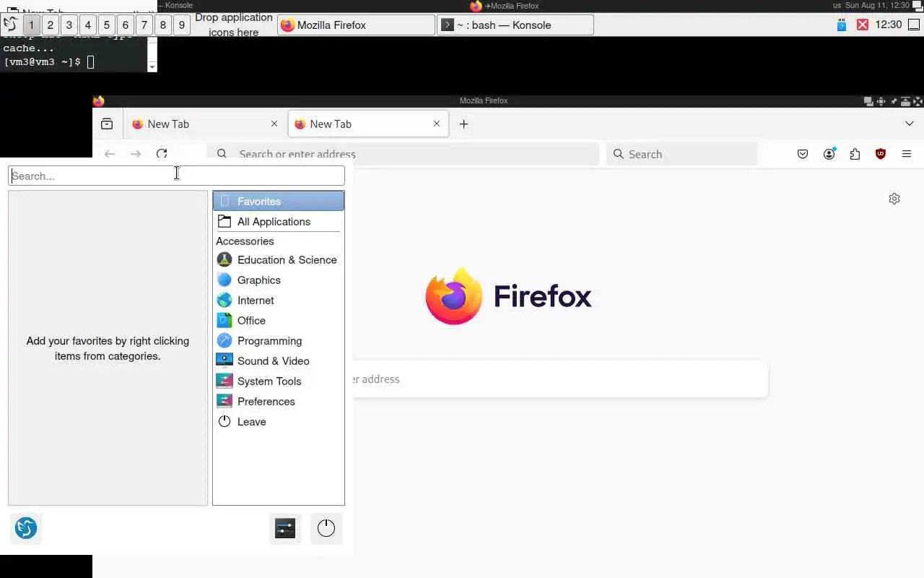Select the Leave menu entry

coord(279,422)
